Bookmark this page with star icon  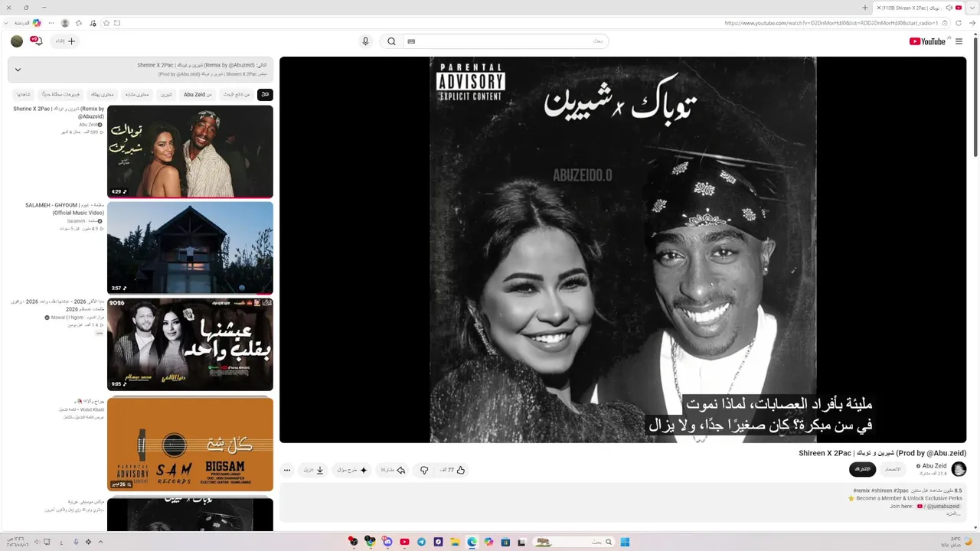(x=106, y=23)
